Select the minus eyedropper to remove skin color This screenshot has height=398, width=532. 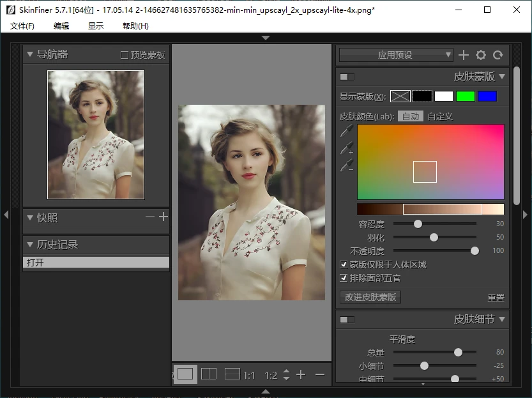point(345,167)
